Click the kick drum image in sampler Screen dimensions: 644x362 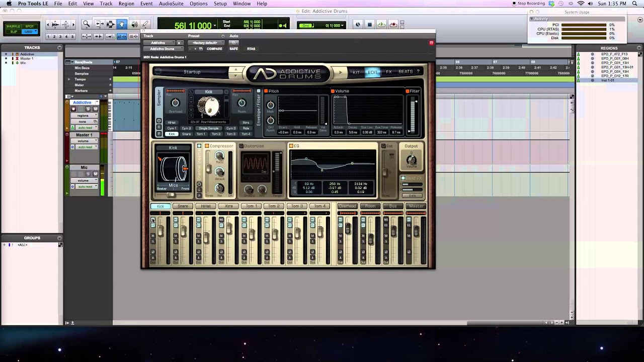pyautogui.click(x=208, y=106)
